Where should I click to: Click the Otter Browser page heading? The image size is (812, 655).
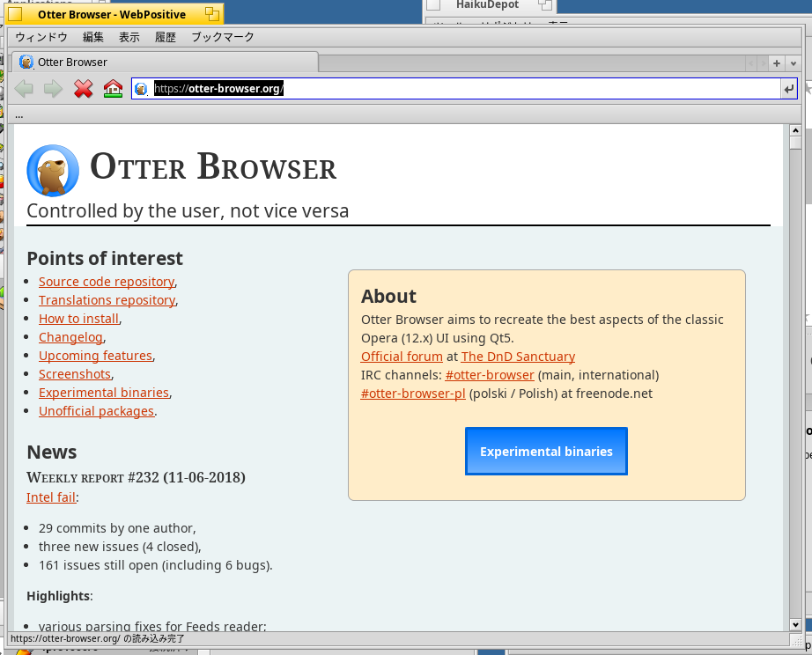[x=213, y=167]
